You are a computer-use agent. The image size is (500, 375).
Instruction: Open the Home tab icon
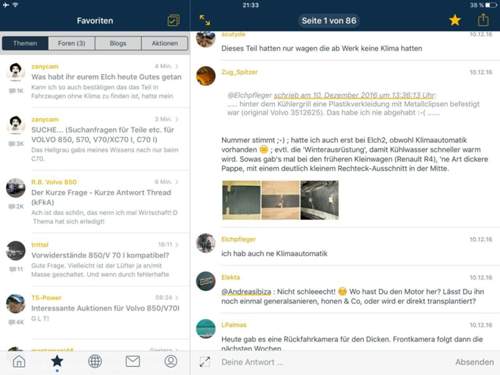(x=19, y=361)
